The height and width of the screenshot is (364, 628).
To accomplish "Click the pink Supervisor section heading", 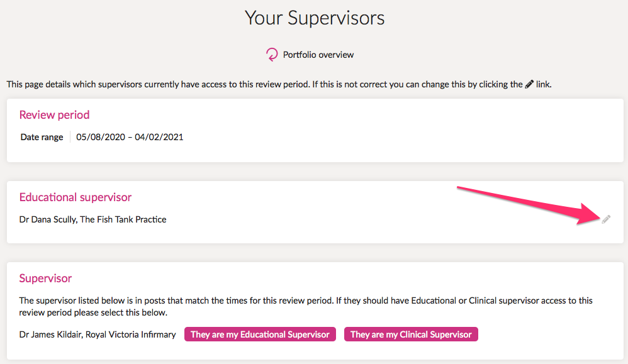I will pos(45,279).
